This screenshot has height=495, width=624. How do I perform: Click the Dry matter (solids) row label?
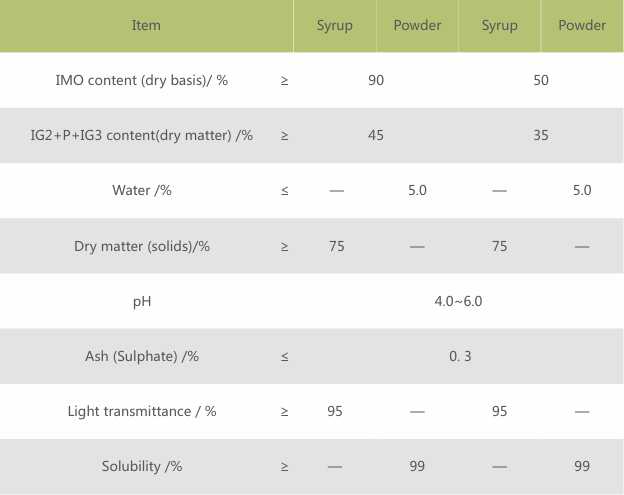(141, 245)
